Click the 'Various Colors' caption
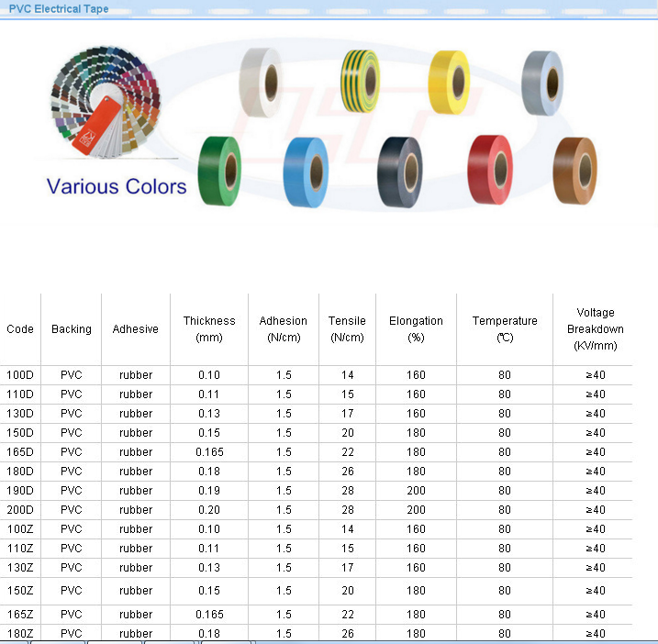 pyautogui.click(x=117, y=186)
